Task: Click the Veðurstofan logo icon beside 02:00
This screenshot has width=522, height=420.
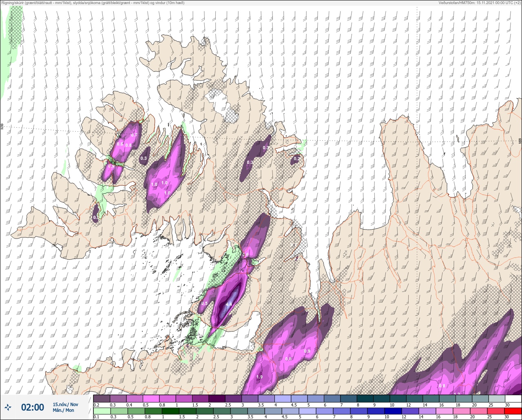Action: [8, 407]
